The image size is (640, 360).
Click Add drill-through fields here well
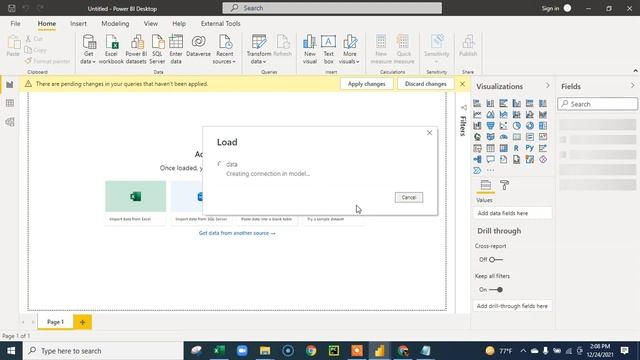tap(513, 306)
